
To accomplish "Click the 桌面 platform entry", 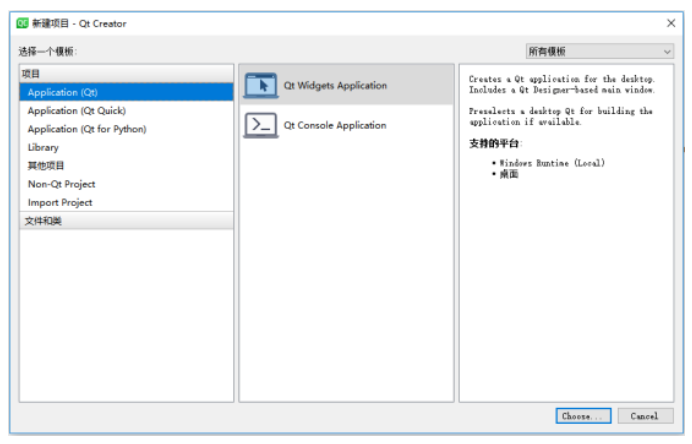I will coord(509,174).
